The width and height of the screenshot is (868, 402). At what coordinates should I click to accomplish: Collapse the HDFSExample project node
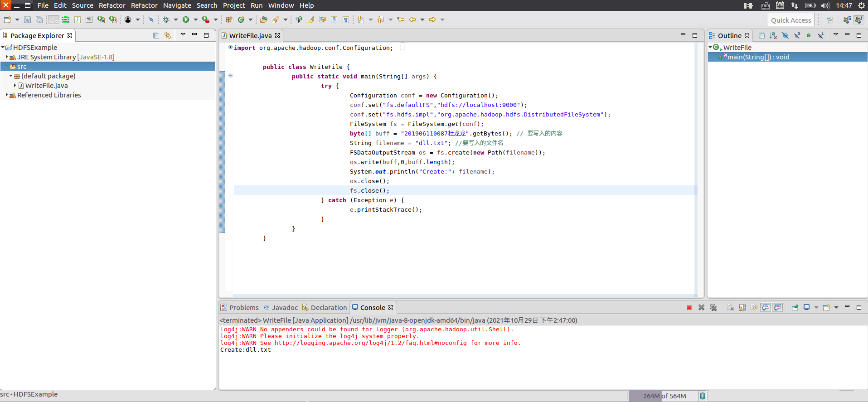pos(3,48)
